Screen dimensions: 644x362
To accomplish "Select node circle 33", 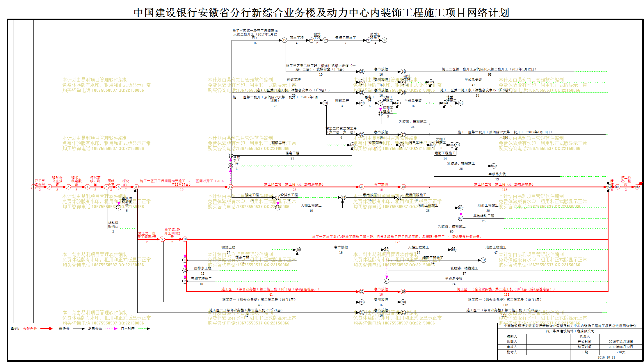I will (x=362, y=302).
